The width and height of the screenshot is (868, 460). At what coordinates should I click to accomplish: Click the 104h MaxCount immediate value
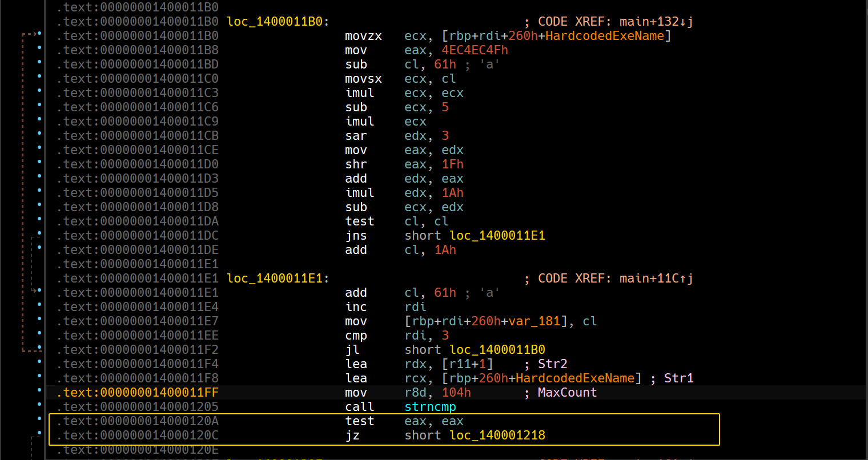[x=456, y=393]
